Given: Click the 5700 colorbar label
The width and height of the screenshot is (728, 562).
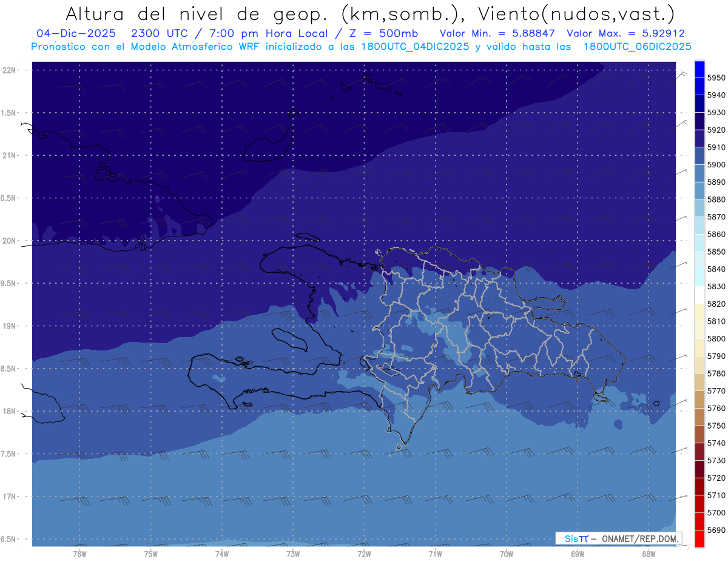Looking at the screenshot, I should [716, 513].
